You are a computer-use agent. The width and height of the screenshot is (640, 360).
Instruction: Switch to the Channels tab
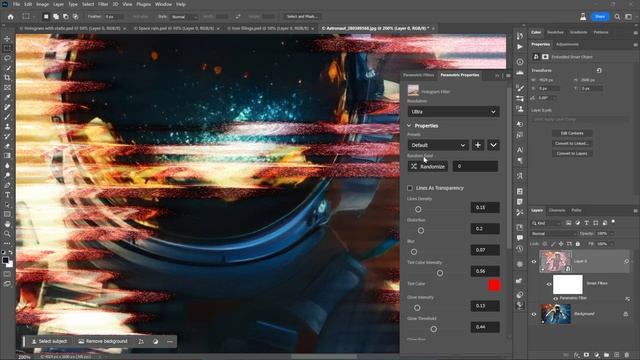point(557,210)
